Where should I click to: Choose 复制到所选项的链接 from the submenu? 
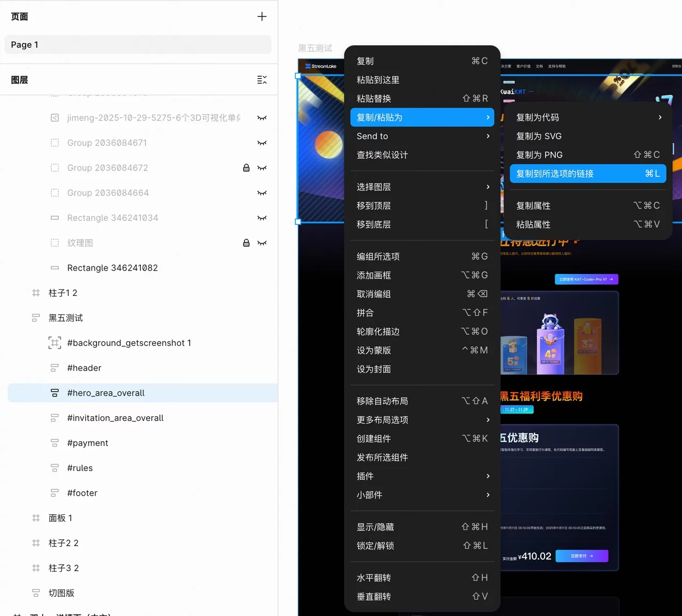[x=588, y=174]
